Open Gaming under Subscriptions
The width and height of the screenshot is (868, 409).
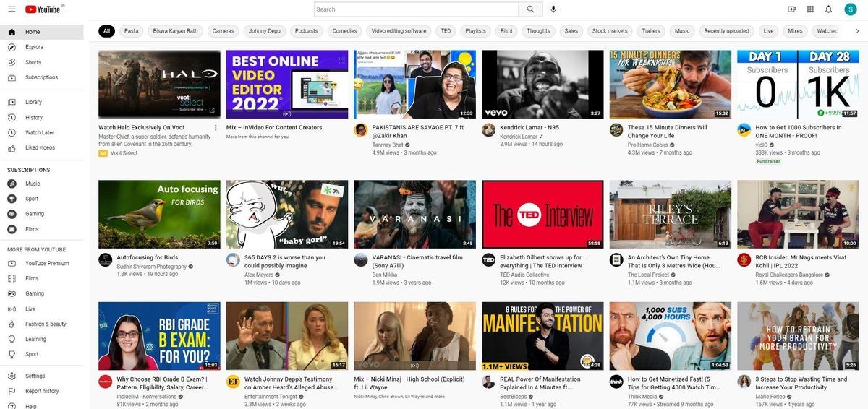tap(42, 214)
